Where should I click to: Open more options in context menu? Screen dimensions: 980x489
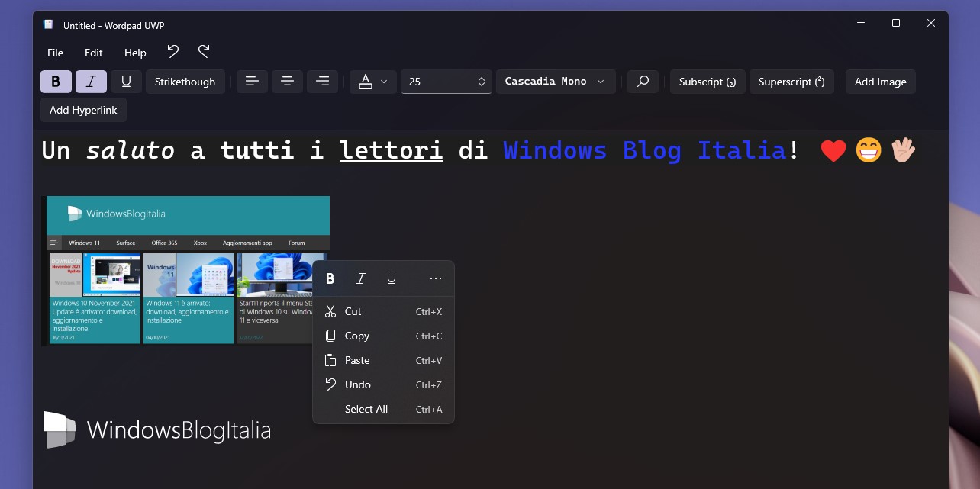(x=436, y=278)
